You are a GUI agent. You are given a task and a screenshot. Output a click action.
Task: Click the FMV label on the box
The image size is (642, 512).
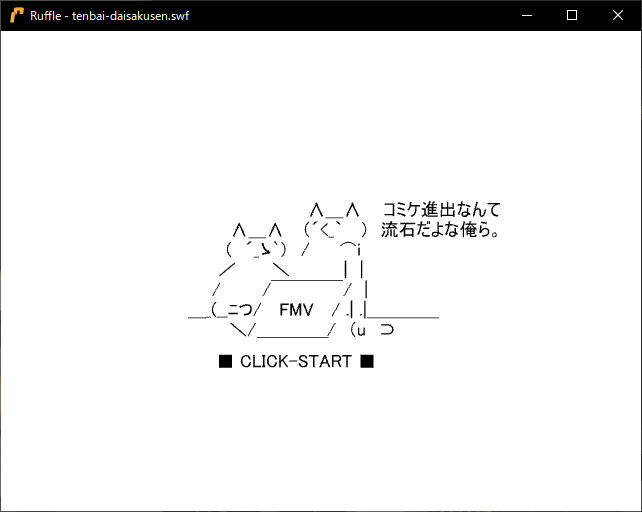pos(296,309)
